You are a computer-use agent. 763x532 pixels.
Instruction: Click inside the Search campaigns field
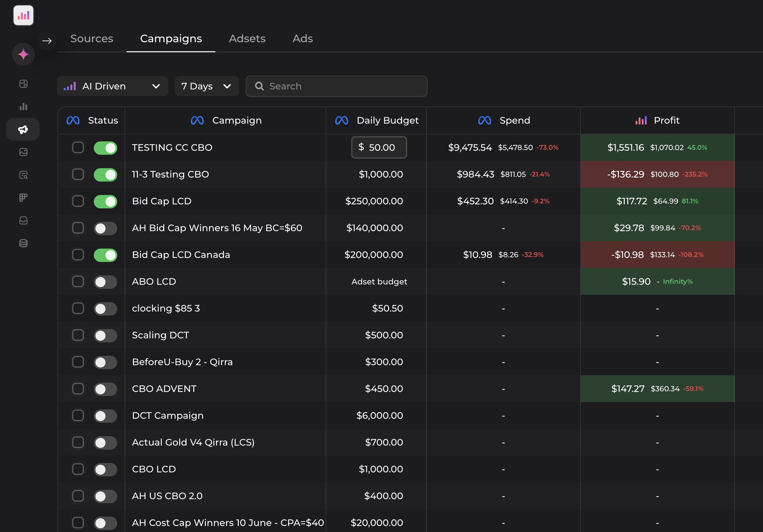click(x=336, y=86)
